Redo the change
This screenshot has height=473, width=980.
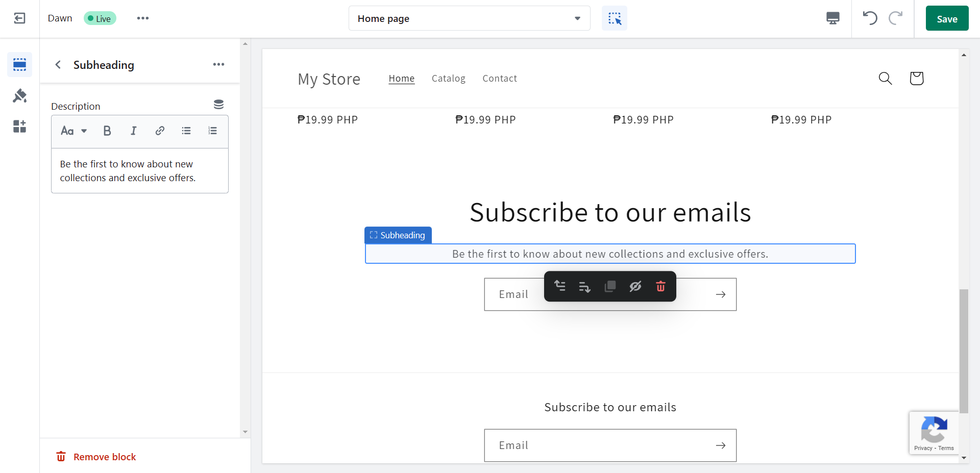pyautogui.click(x=896, y=18)
